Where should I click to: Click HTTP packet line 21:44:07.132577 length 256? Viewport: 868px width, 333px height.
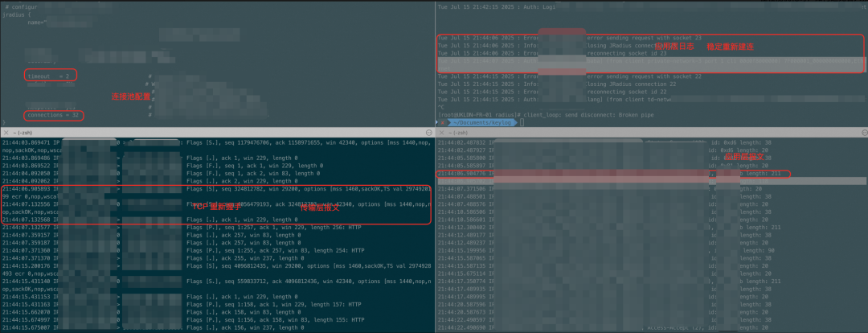182,228
